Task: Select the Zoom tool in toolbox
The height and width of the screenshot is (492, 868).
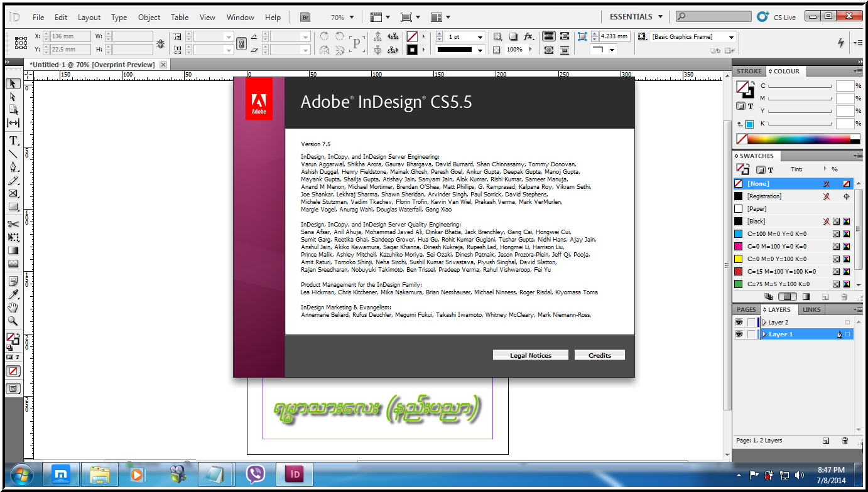Action: coord(13,321)
